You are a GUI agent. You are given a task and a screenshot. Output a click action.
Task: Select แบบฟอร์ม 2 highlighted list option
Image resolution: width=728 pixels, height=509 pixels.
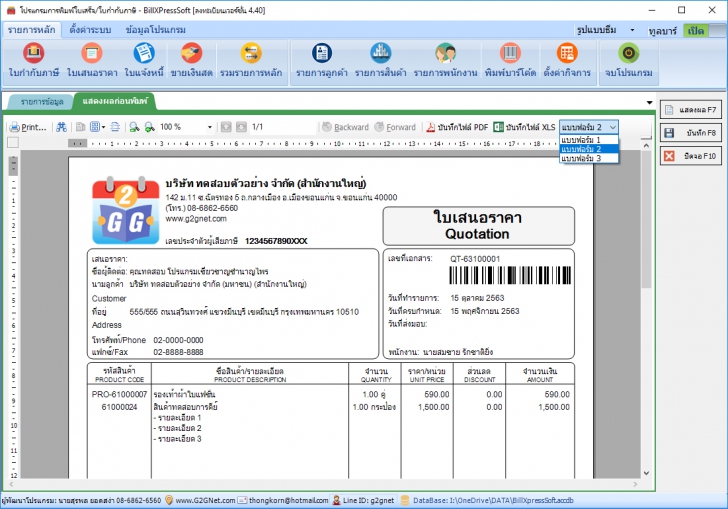pos(589,149)
